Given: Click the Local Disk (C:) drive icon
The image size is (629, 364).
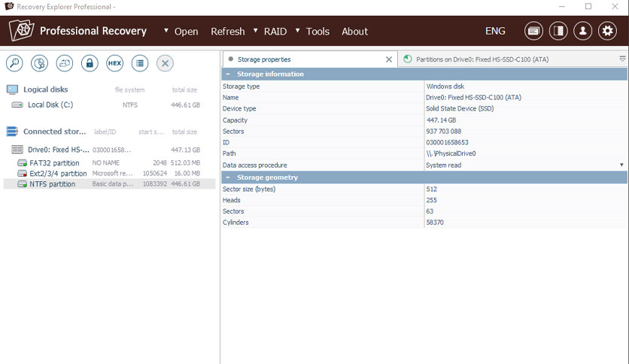Looking at the screenshot, I should [17, 105].
